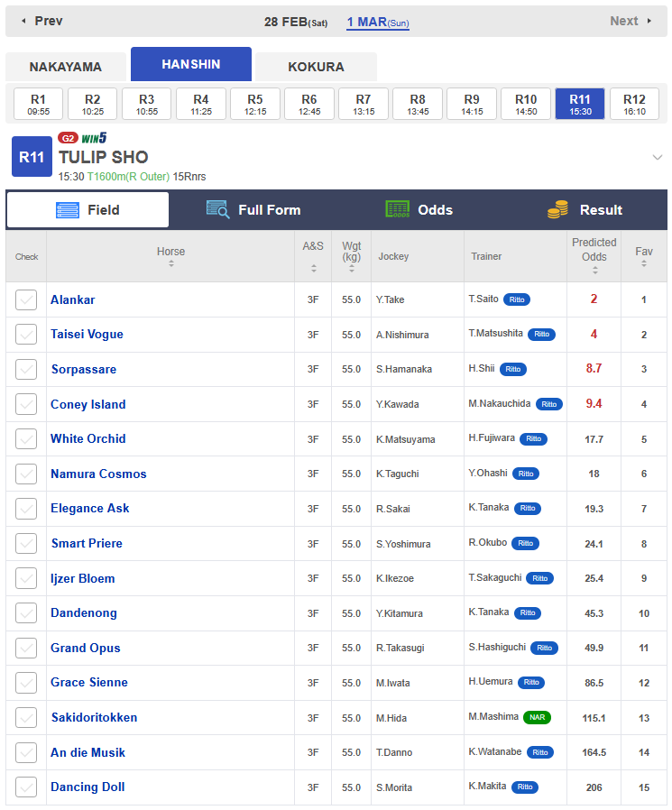Screen dimensions: 672x810
Task: Click the blue R11 race number badge
Action: pos(32,157)
